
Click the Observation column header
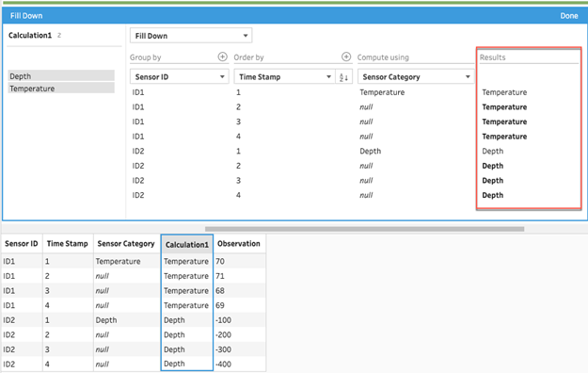pos(239,244)
